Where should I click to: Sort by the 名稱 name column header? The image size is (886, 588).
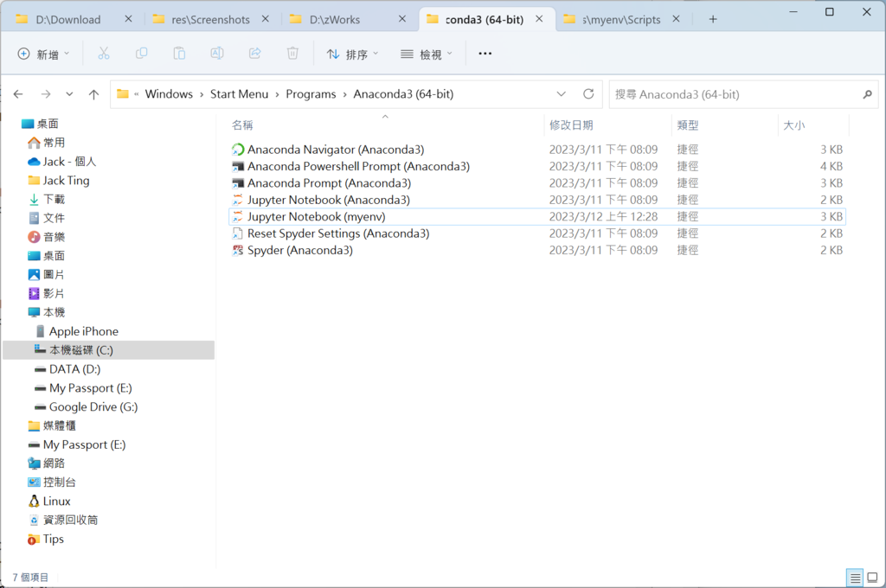(x=242, y=125)
